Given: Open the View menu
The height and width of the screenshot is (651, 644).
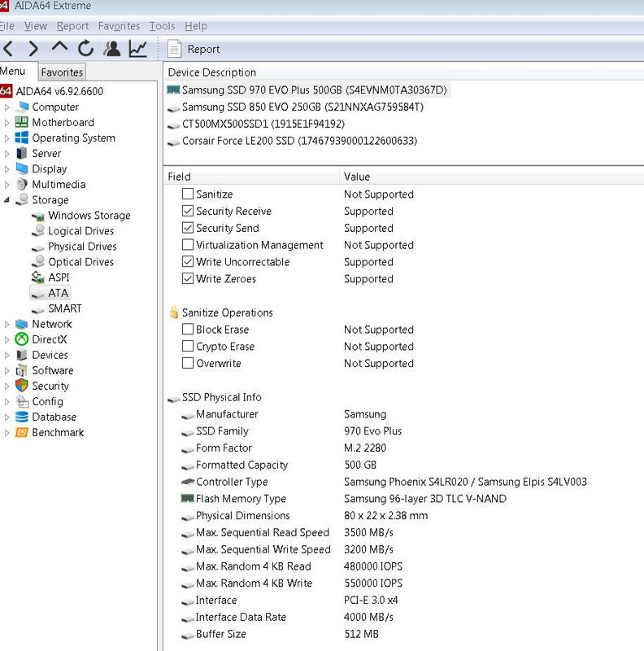Looking at the screenshot, I should [35, 26].
